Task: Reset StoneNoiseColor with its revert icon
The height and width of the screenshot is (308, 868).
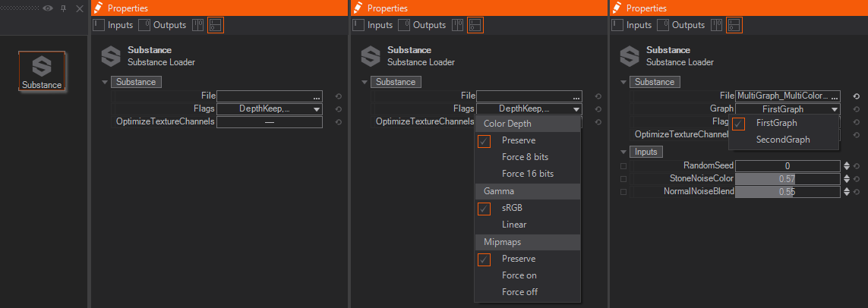Action: coord(856,179)
